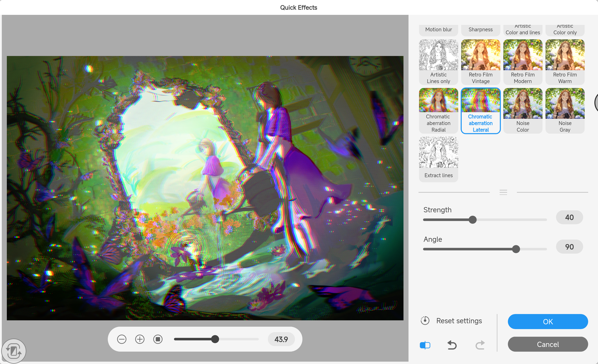Click the fit-to-screen square icon
This screenshot has height=364, width=598.
pos(158,339)
